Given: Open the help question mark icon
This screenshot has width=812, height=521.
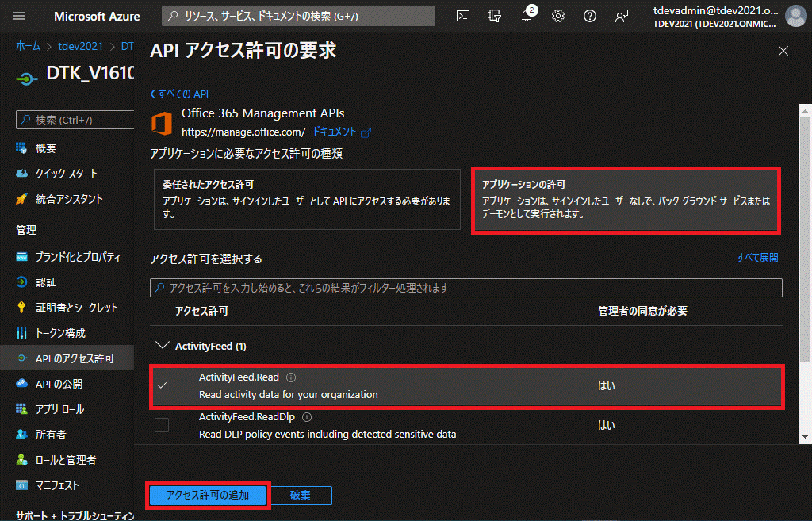Looking at the screenshot, I should coord(589,16).
